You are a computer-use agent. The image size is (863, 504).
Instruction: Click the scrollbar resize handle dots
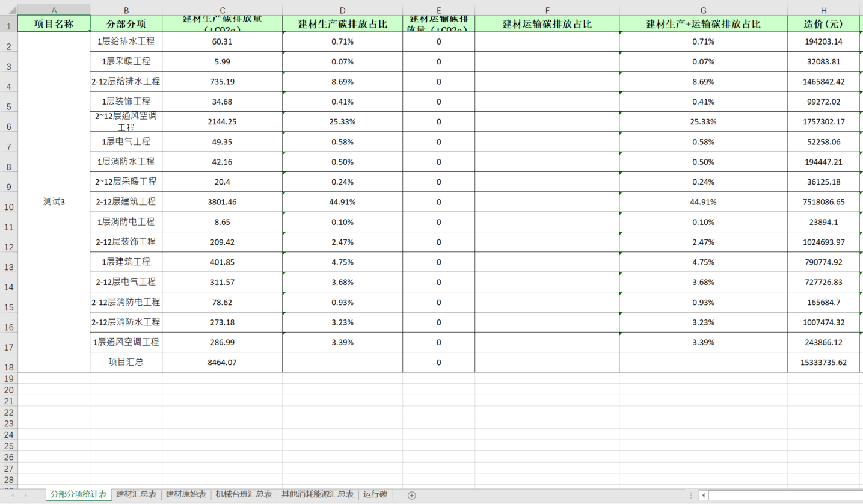[691, 495]
